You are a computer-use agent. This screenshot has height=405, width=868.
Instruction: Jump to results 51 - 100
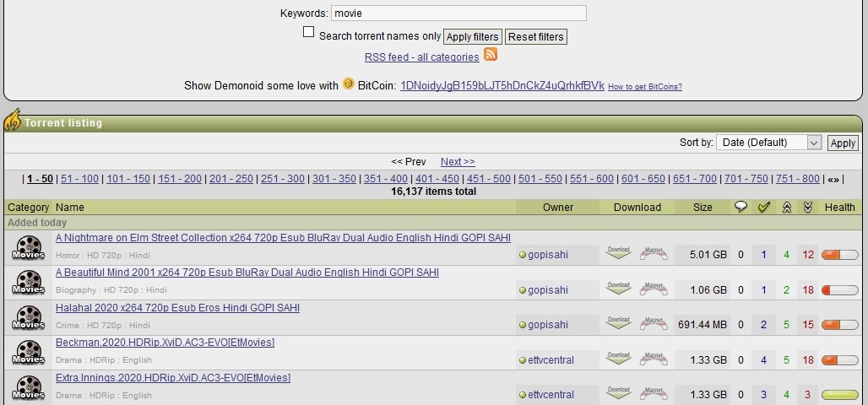click(x=79, y=179)
